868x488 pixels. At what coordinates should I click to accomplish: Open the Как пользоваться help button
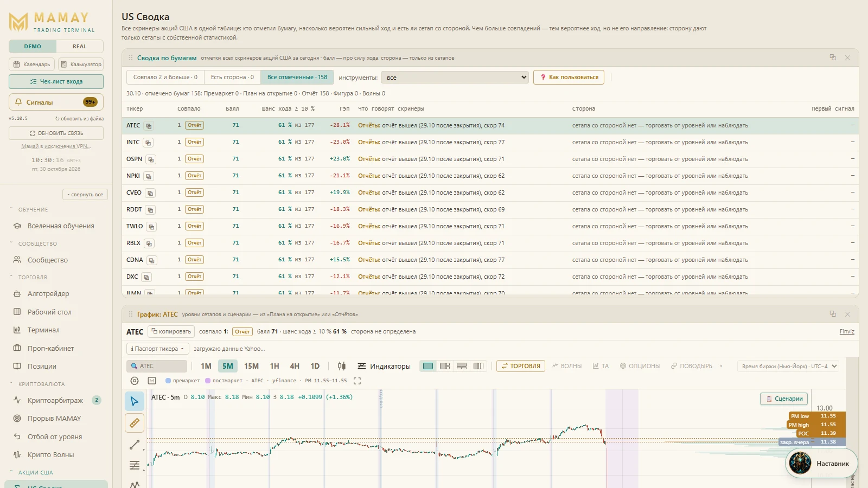coord(569,77)
